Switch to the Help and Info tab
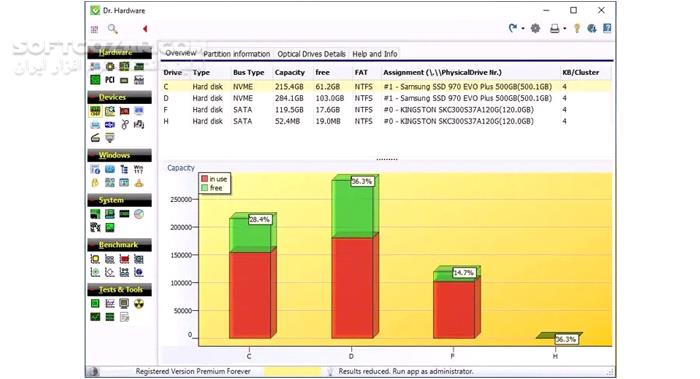This screenshot has width=700, height=379. click(x=375, y=54)
